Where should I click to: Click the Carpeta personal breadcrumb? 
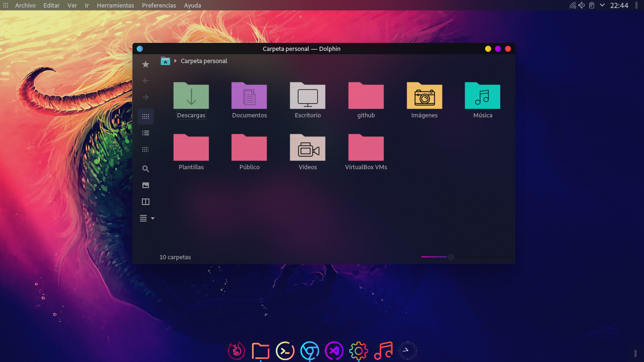pyautogui.click(x=204, y=61)
